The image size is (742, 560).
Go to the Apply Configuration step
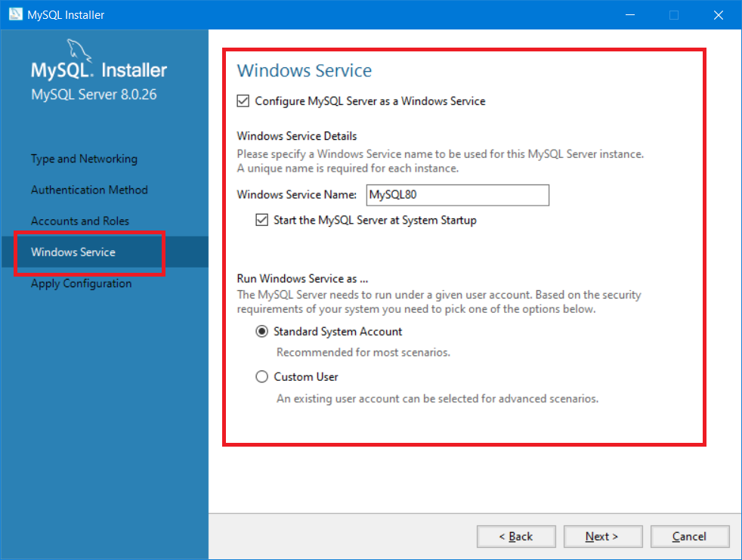coord(82,283)
